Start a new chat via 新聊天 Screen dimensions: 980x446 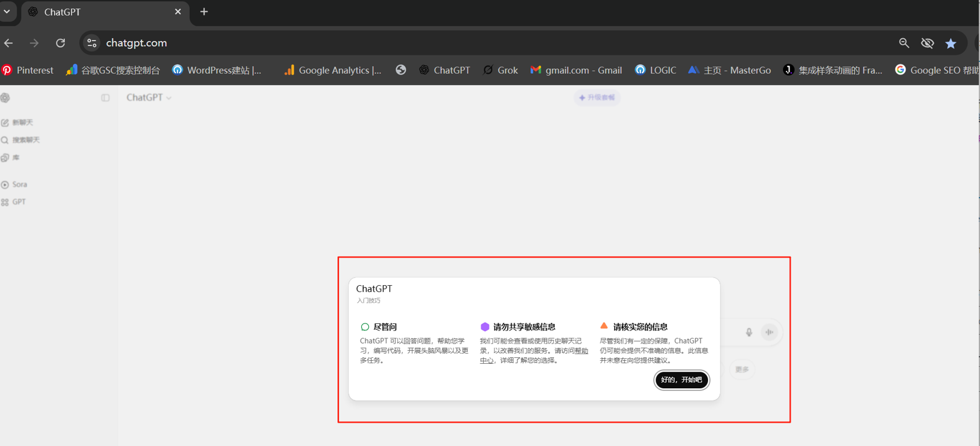click(x=18, y=123)
